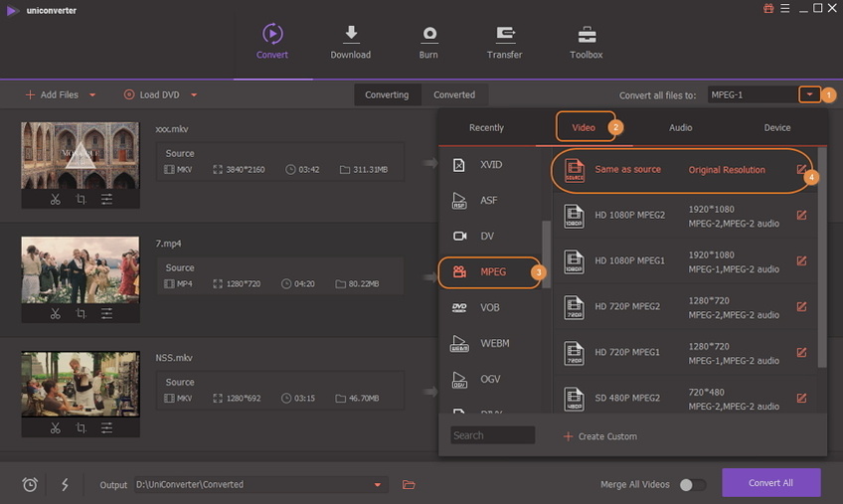
Task: Click the NSS.mkv video thumbnail
Action: point(81,384)
